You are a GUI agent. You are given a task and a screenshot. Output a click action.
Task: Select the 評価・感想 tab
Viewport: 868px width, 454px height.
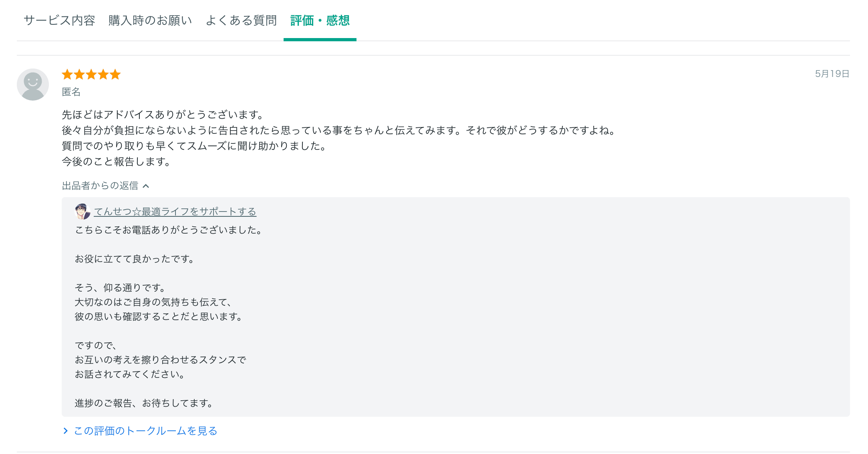click(320, 21)
